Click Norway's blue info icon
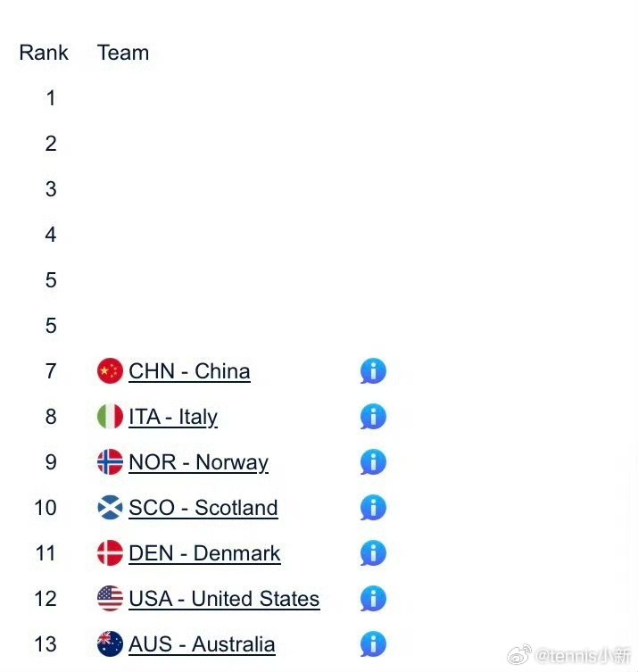The width and height of the screenshot is (638, 672). 373,462
